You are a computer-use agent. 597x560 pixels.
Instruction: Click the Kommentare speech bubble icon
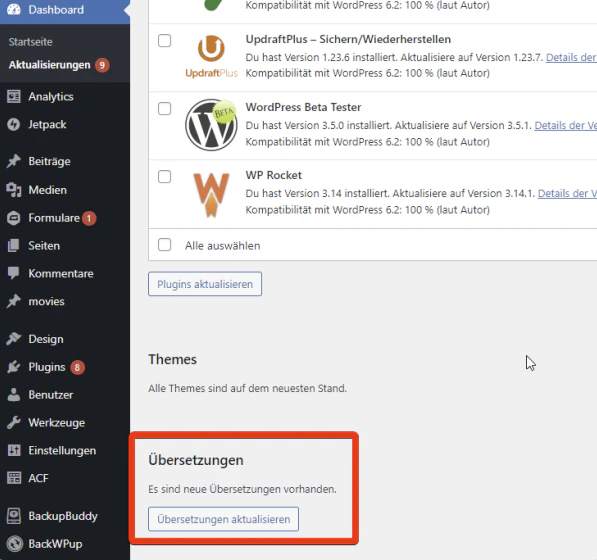[14, 273]
